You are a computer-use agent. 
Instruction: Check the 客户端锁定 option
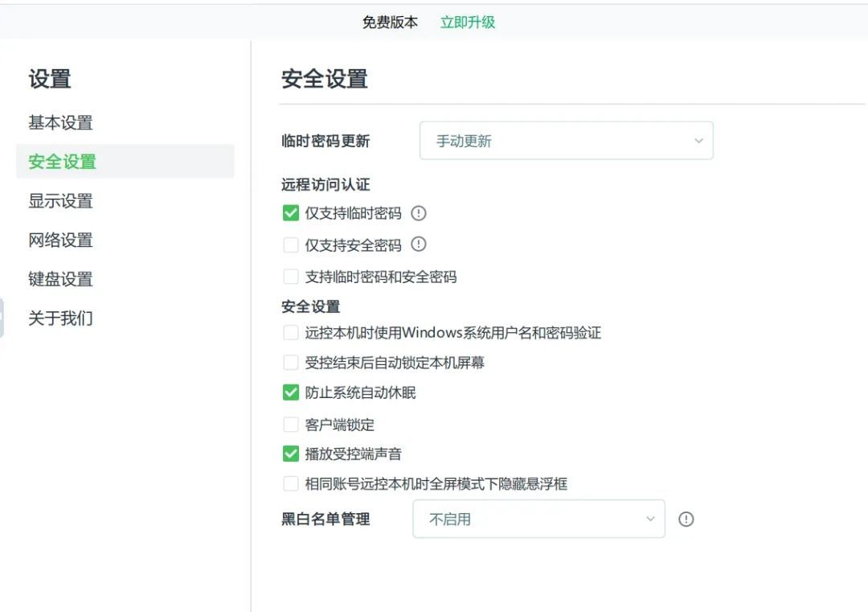(x=291, y=424)
